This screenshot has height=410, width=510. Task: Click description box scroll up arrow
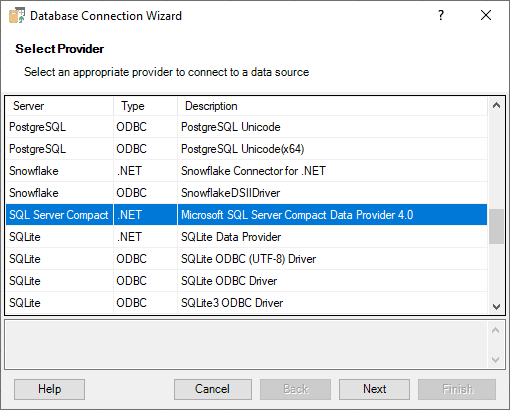click(496, 330)
